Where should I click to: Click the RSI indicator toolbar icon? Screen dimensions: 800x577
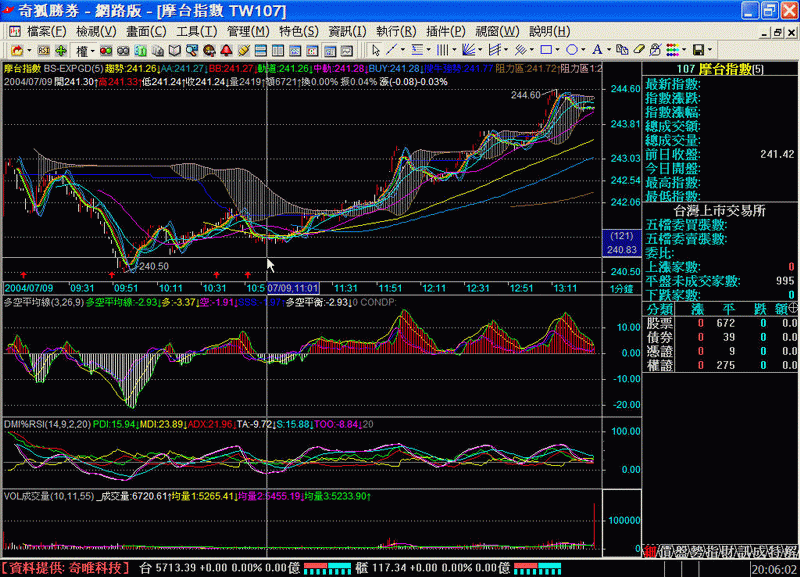click(x=44, y=49)
